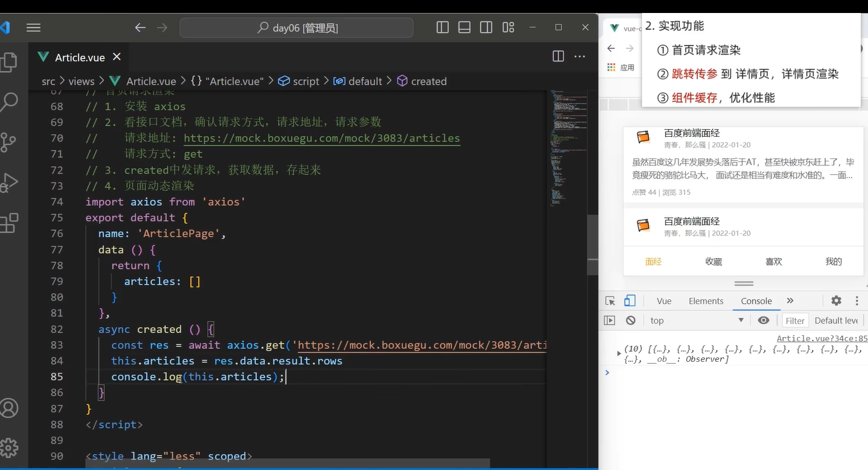Click '{} "Article.vue"' breadcrumb segment
868x470 pixels.
click(x=227, y=81)
